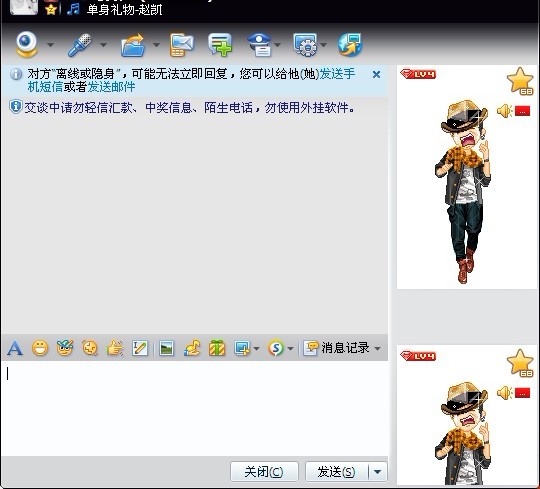Send a gift with the gift box icon
540x489 pixels.
point(217,348)
